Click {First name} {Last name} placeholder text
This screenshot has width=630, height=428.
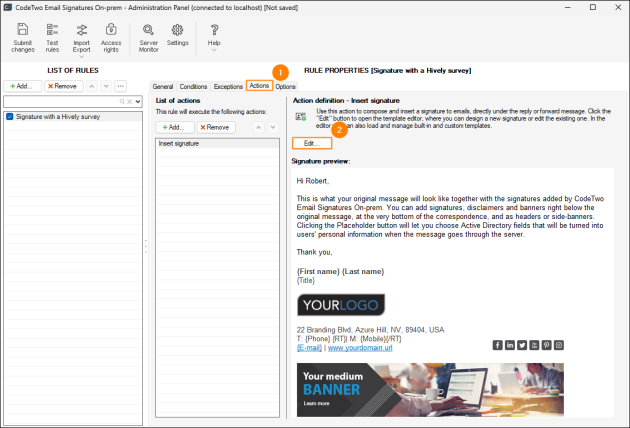(x=340, y=272)
